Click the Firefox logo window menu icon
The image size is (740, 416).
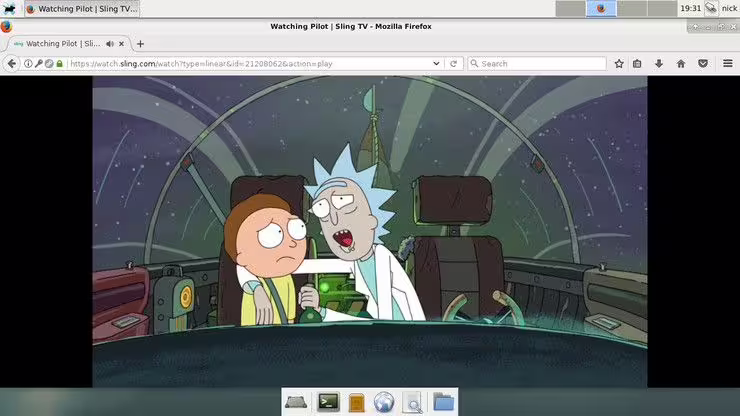click(x=6, y=26)
